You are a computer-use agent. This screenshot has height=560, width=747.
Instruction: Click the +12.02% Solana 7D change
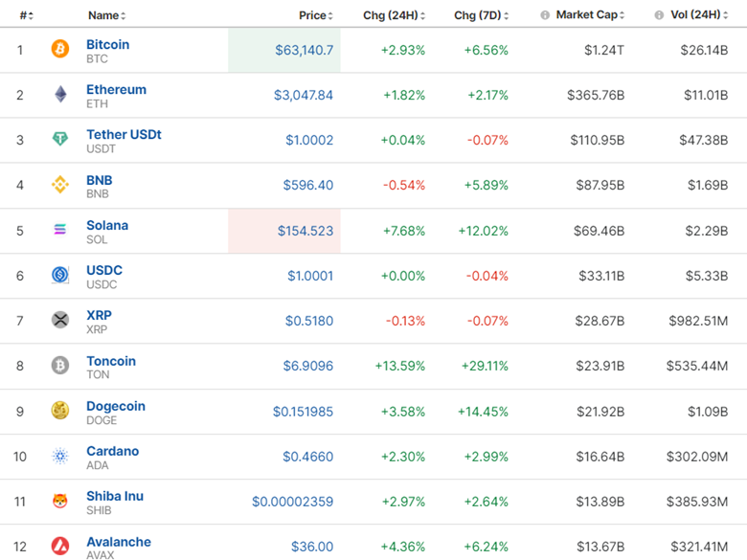483,231
